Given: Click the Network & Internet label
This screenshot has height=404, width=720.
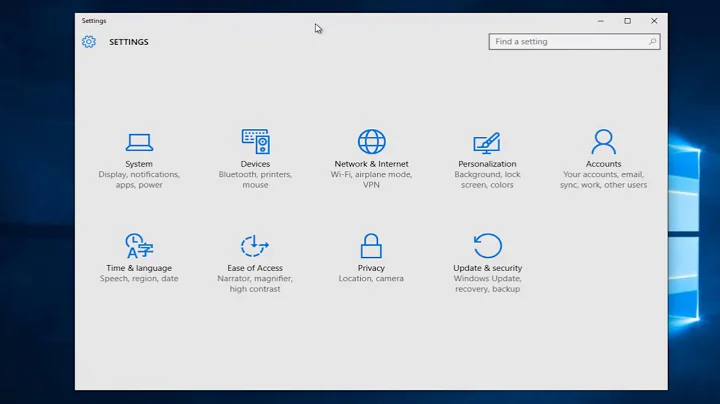Looking at the screenshot, I should coord(371,164).
